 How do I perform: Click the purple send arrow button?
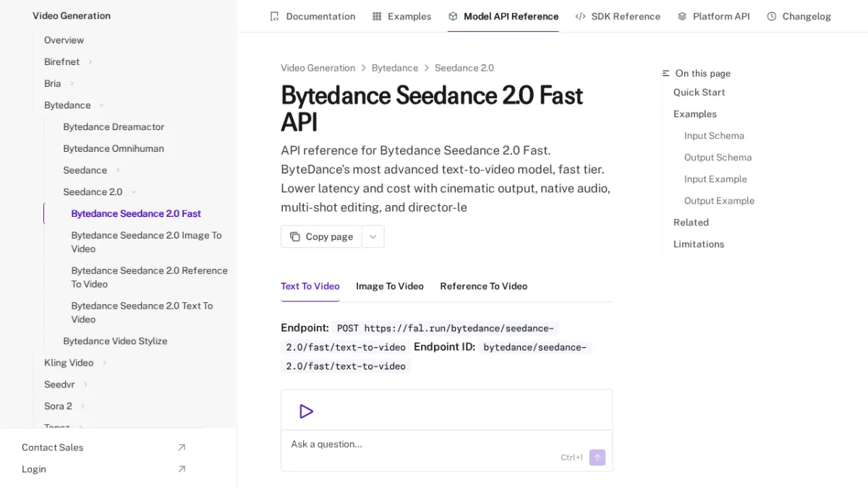[597, 457]
